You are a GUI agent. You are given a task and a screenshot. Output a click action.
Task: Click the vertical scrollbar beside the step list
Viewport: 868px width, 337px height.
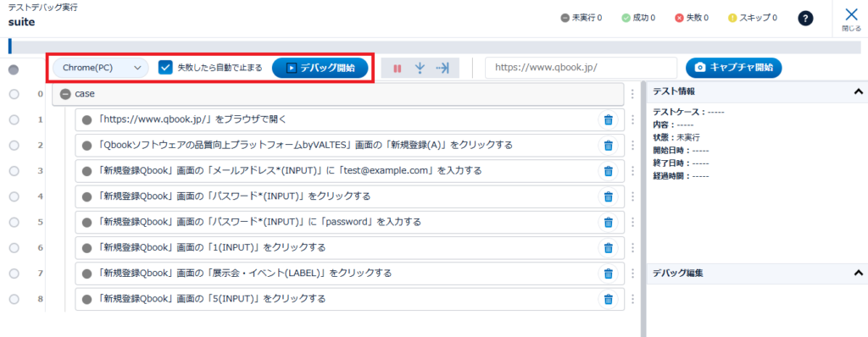tap(643, 208)
